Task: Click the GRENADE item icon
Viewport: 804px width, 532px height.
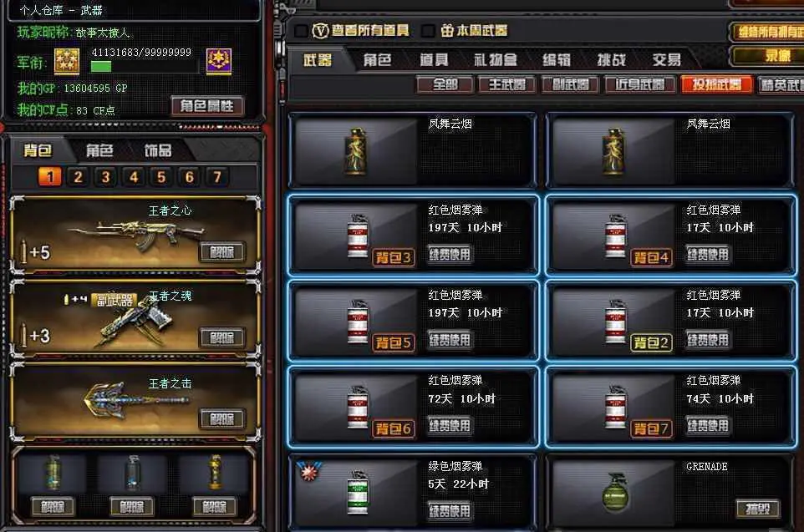Action: tap(615, 492)
